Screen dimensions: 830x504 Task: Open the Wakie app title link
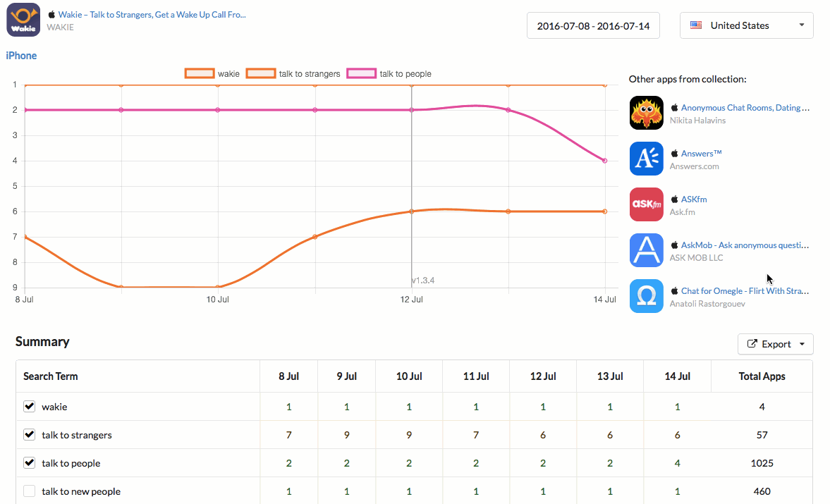[x=152, y=14]
